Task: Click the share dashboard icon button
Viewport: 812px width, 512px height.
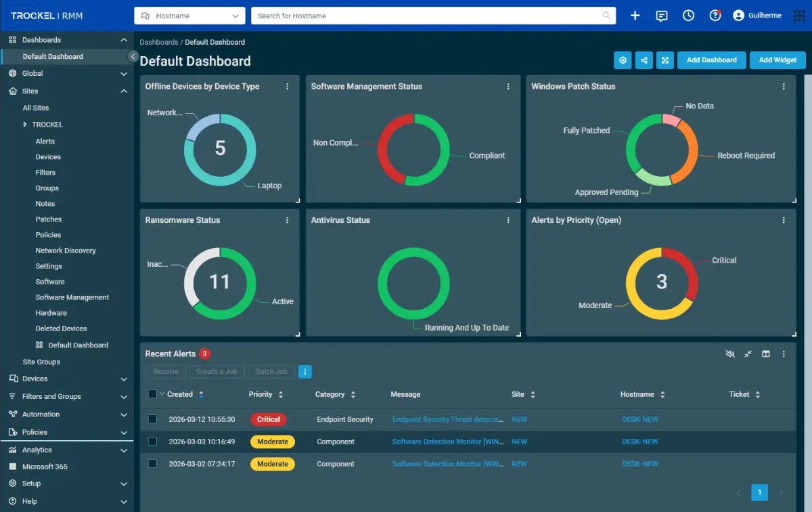Action: click(644, 60)
